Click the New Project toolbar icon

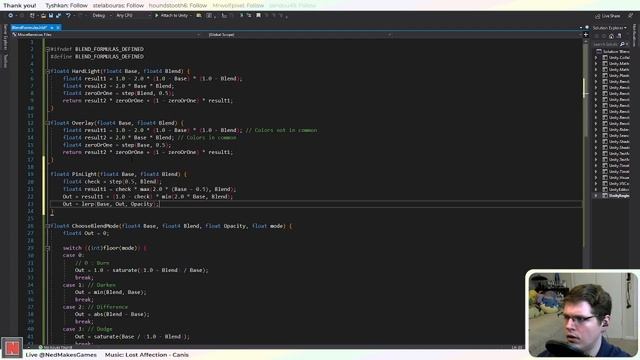click(32, 16)
